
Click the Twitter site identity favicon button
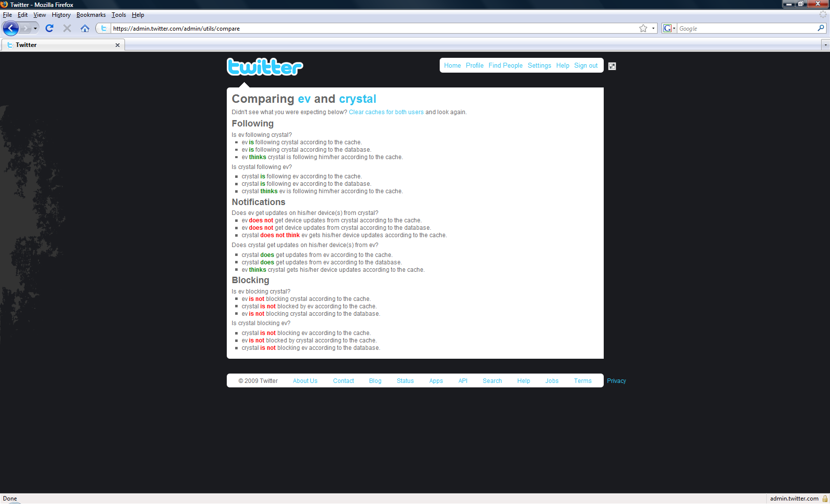pos(104,28)
